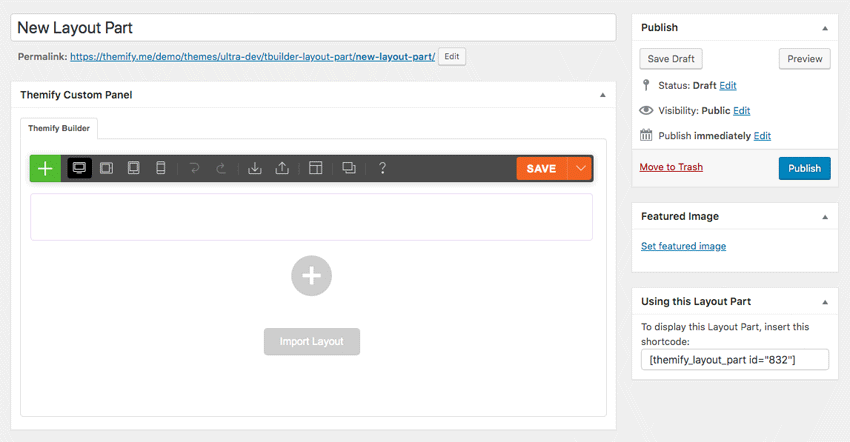The height and width of the screenshot is (442, 850).
Task: Open the layouts icon in toolbar
Action: 315,168
